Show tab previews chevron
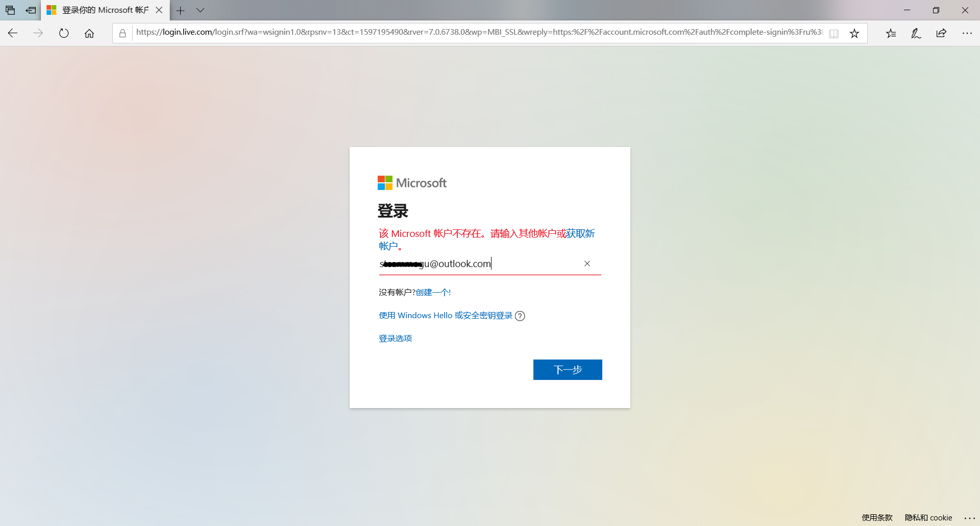 pyautogui.click(x=201, y=10)
